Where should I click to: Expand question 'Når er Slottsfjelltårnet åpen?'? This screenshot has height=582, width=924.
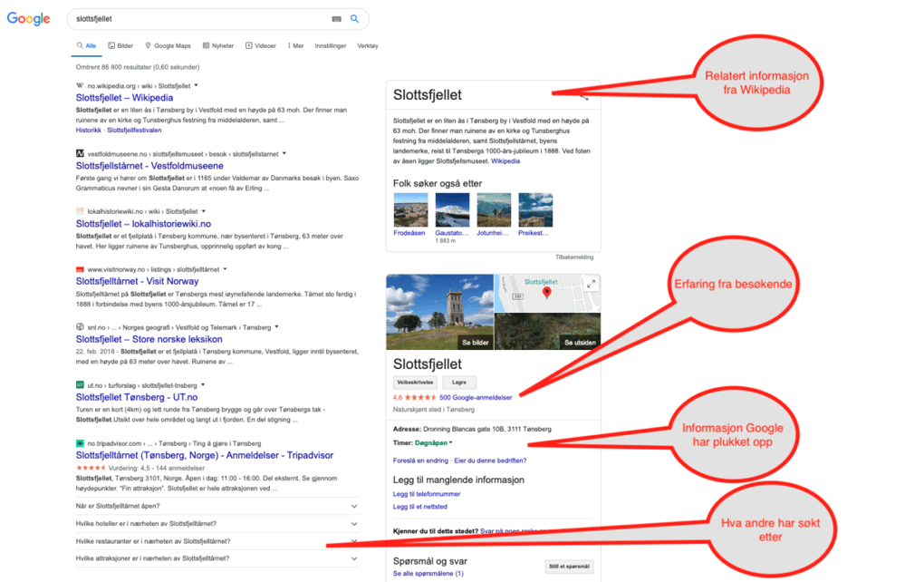pos(217,506)
